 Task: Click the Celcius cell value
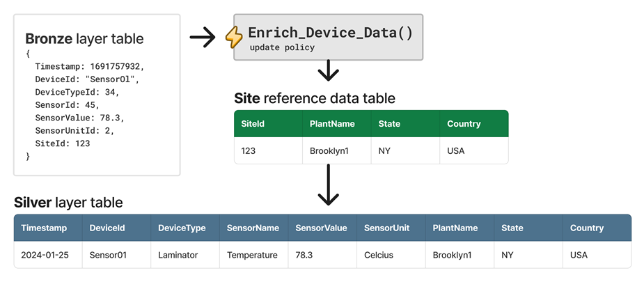(379, 255)
